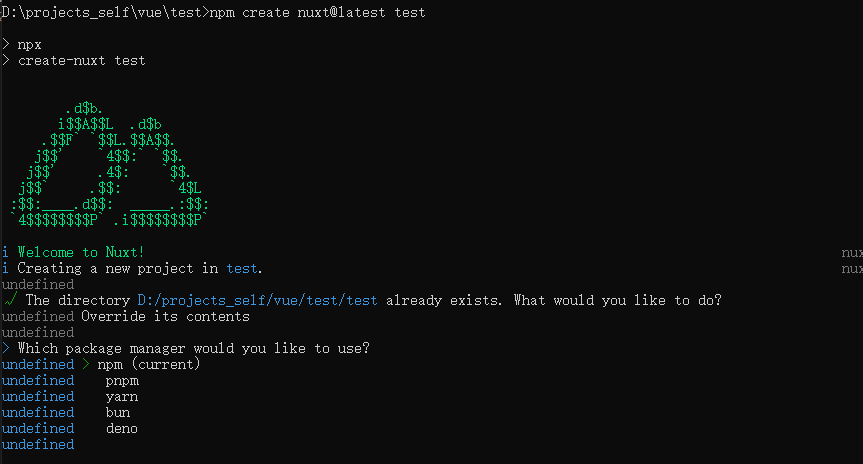The width and height of the screenshot is (863, 464).
Task: Click the arrow marker before "create-nuxt test"
Action: (x=6, y=61)
